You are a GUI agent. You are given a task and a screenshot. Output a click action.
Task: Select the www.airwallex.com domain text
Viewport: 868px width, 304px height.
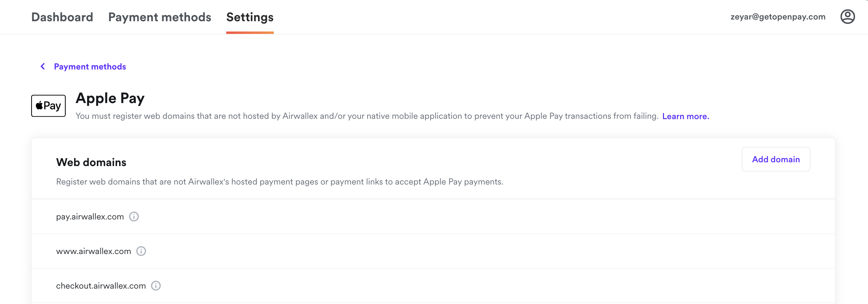93,251
